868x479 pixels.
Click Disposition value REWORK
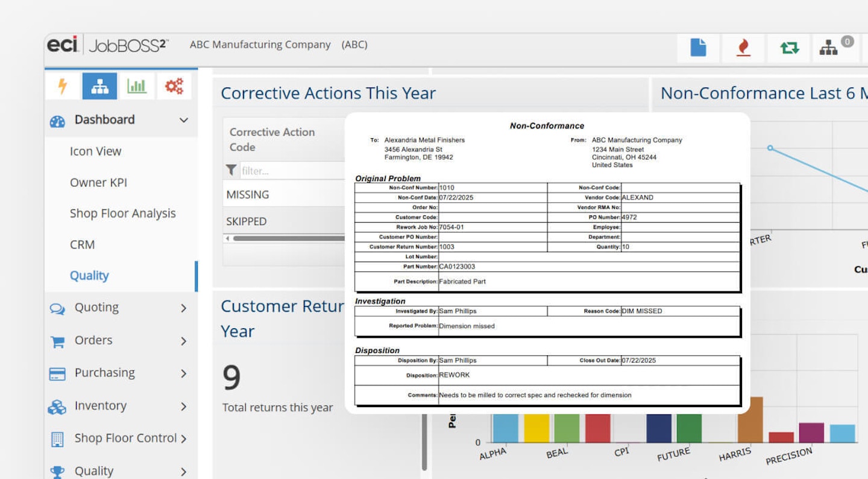(x=454, y=375)
